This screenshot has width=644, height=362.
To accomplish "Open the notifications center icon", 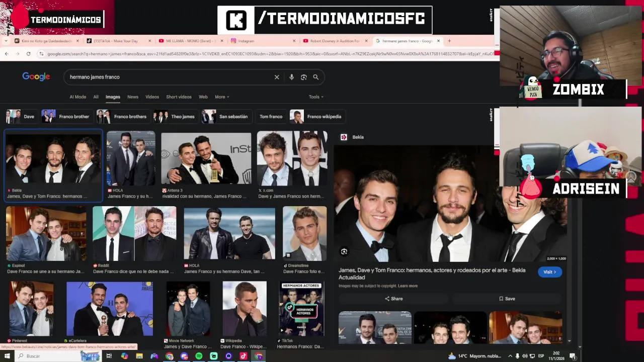I will (573, 356).
